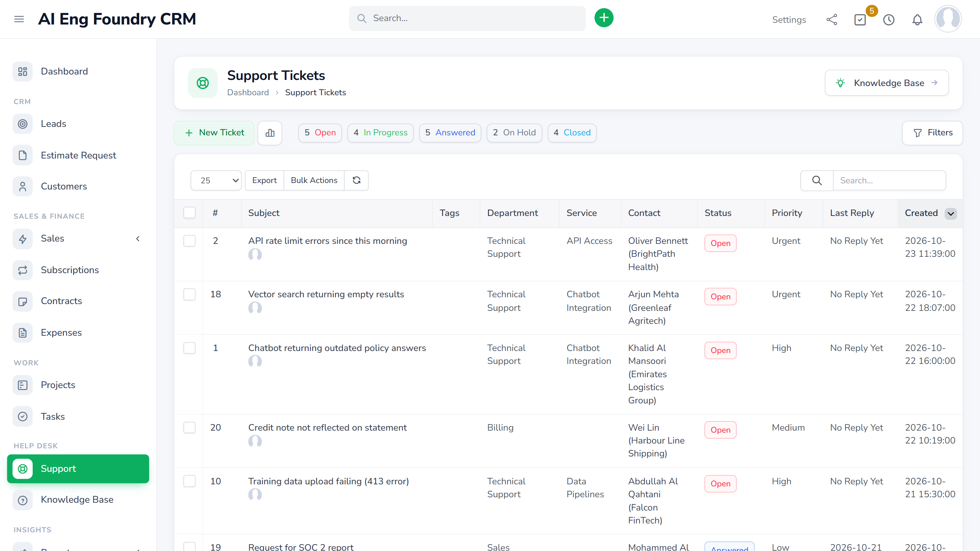Open the 25 rows-per-page dropdown
This screenshot has height=551, width=980.
[216, 180]
